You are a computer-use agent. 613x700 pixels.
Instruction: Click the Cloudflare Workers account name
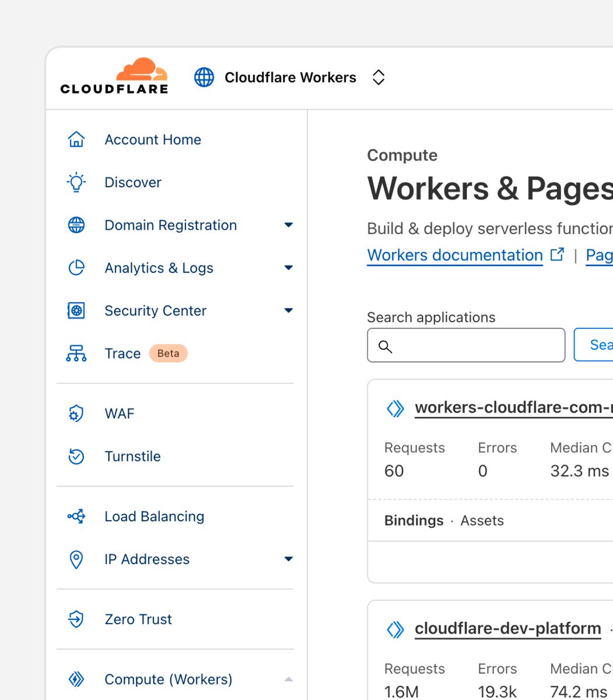coord(290,77)
